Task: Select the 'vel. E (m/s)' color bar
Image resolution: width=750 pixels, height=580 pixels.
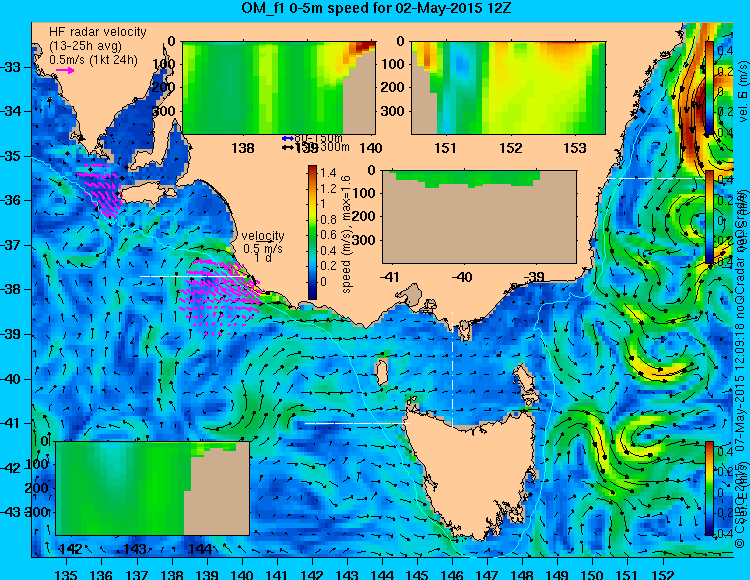Action: coord(709,88)
